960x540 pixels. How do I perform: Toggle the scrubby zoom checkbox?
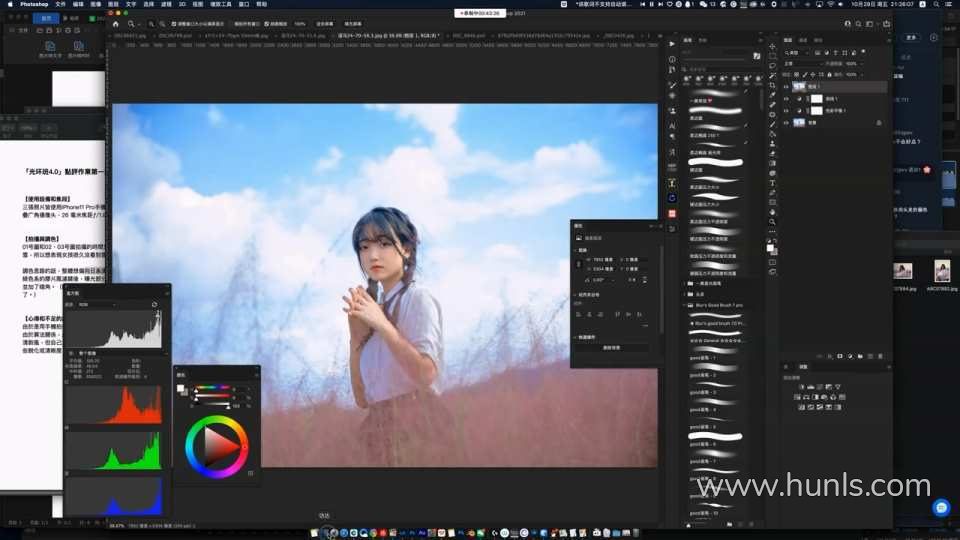[x=267, y=24]
